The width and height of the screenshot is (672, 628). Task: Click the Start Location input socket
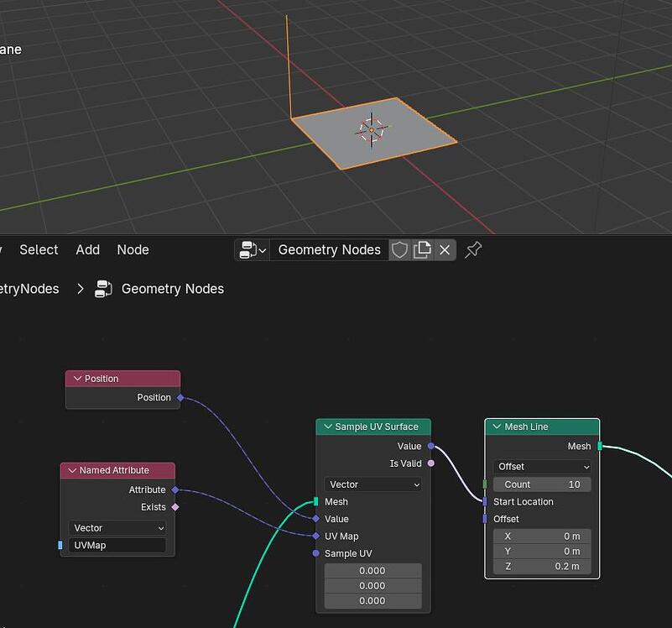pos(485,501)
